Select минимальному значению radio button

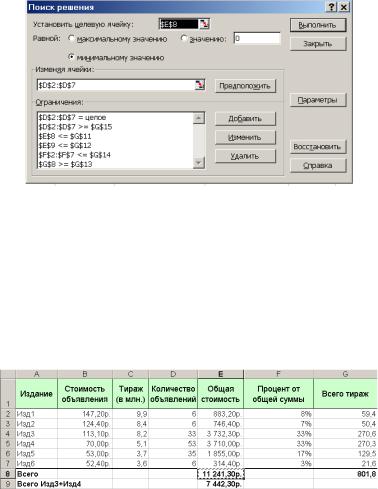pyautogui.click(x=71, y=57)
